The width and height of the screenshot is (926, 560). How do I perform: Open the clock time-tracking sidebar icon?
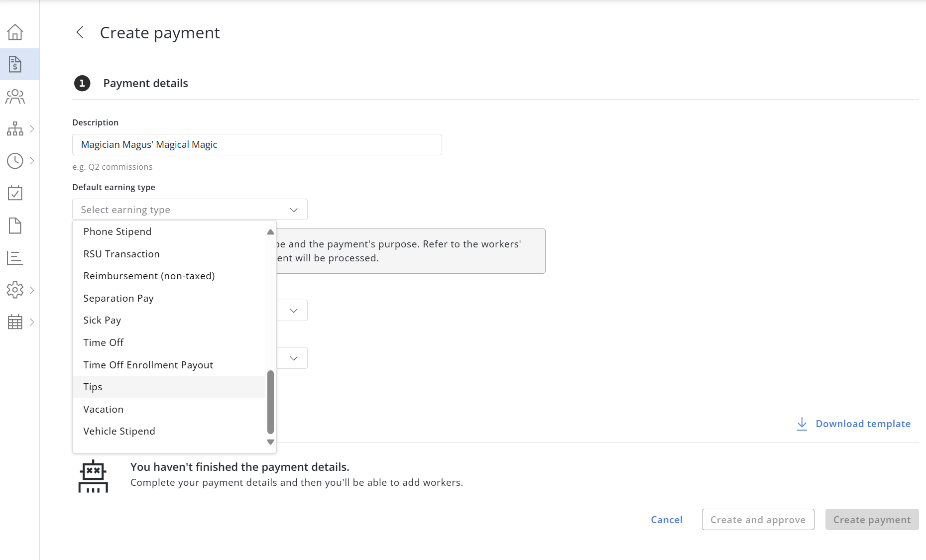pos(15,161)
